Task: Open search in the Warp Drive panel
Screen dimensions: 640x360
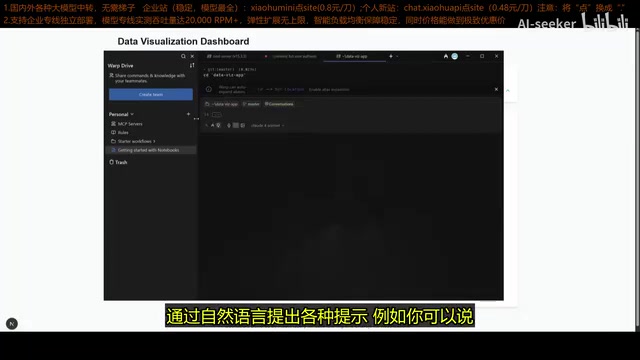Action: (183, 56)
